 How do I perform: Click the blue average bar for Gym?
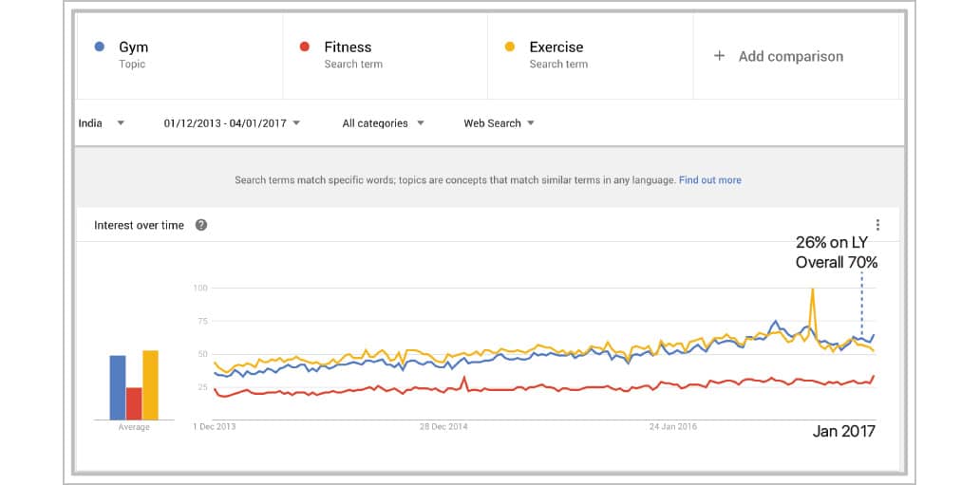118,387
